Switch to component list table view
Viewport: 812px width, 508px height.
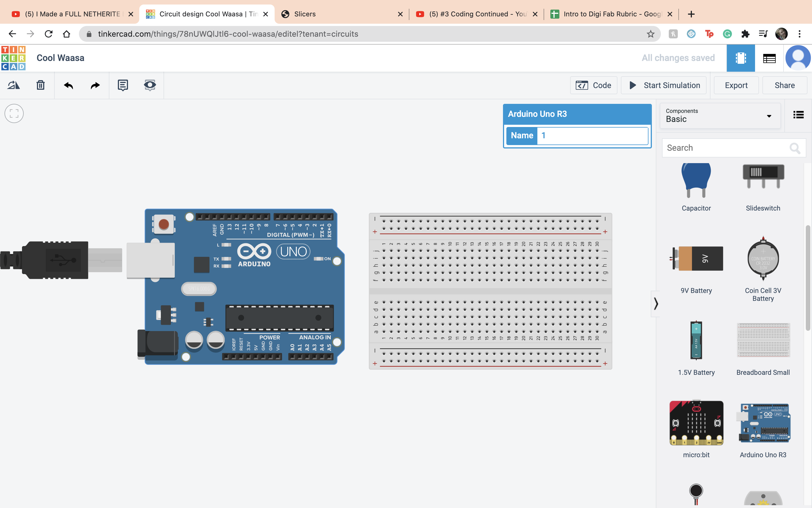pyautogui.click(x=769, y=58)
